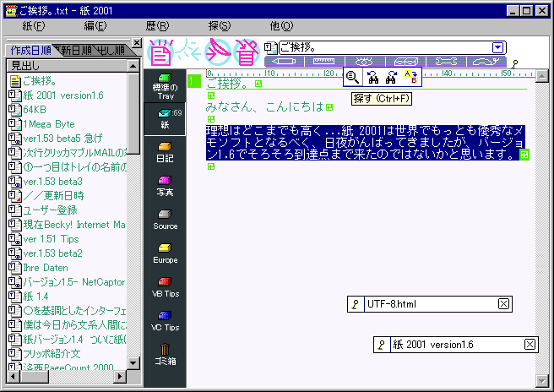Viewport: 554px width, 392px height.
Task: Open the 紙(F) menu
Action: 34,26
